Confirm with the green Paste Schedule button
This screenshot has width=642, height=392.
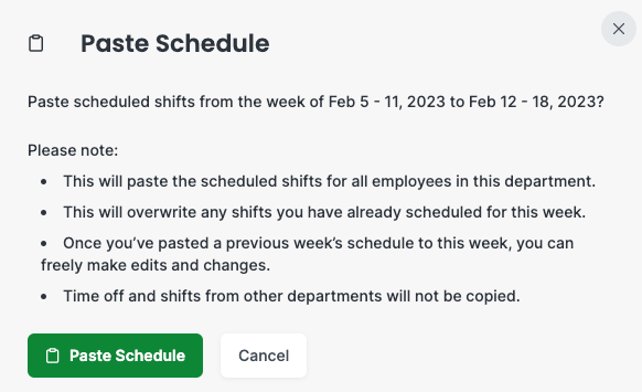click(x=115, y=355)
